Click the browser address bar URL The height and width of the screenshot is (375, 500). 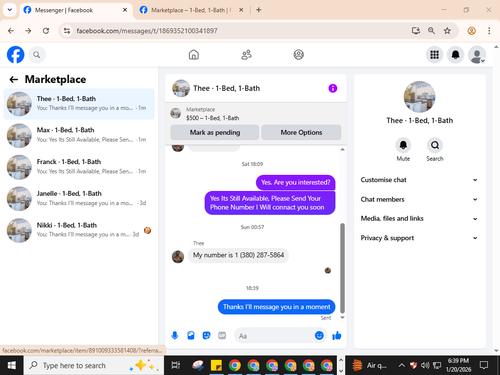(147, 31)
